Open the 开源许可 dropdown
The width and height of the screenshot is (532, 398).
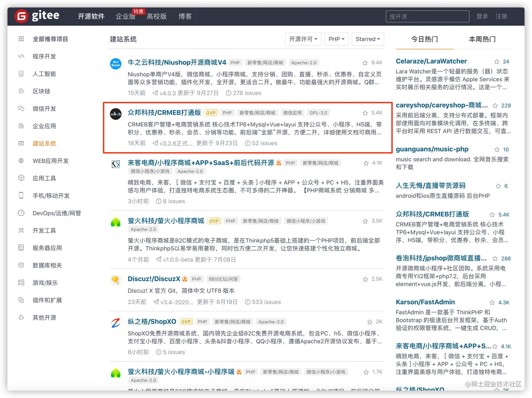(x=303, y=39)
